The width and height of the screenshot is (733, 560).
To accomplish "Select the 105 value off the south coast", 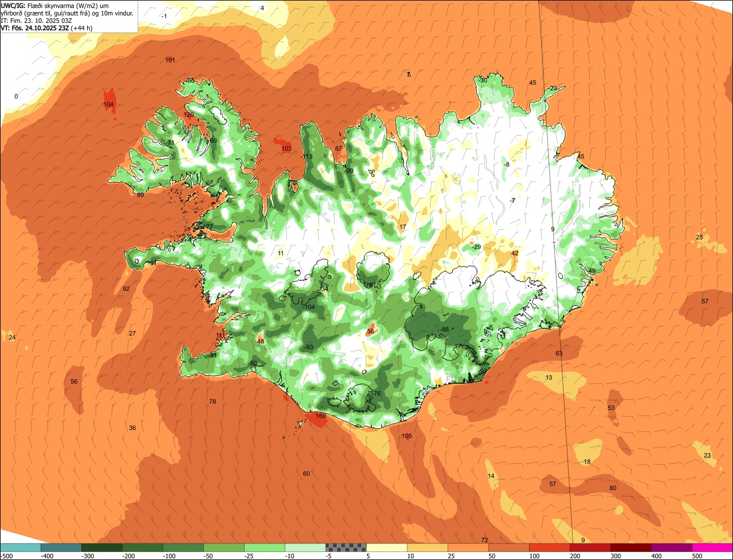I will [407, 436].
